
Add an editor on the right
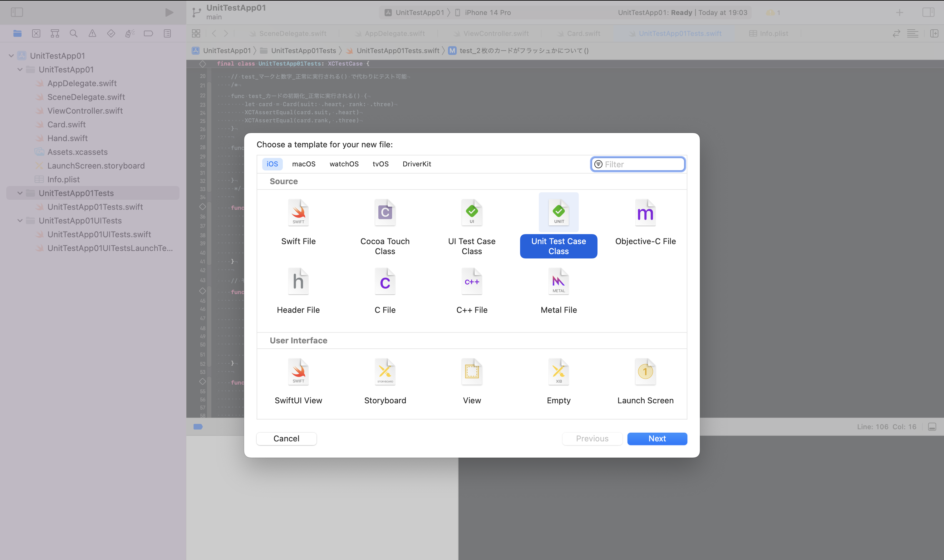pyautogui.click(x=934, y=34)
